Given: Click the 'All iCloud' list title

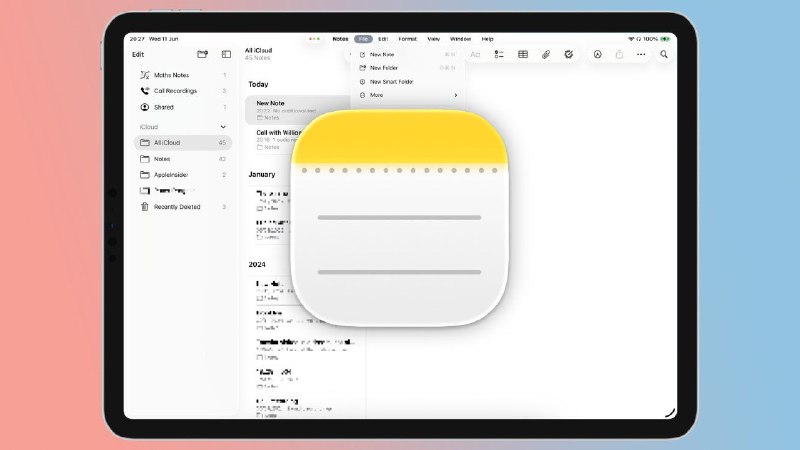Looking at the screenshot, I should tap(258, 51).
